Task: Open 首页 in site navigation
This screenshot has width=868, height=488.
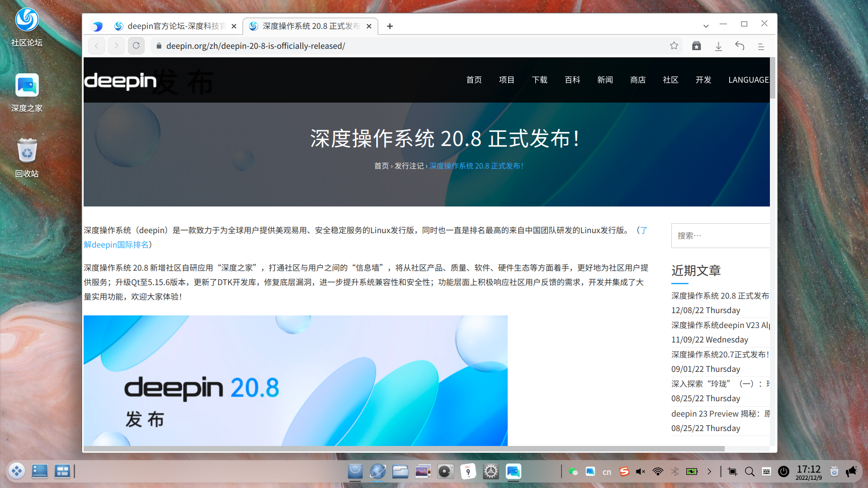Action: pos(474,80)
